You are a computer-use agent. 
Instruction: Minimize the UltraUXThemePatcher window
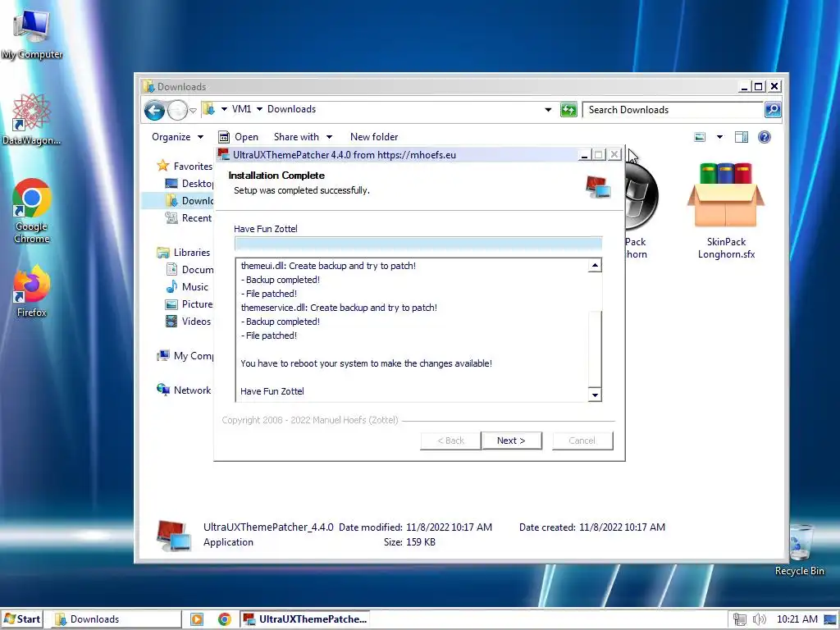coord(584,155)
